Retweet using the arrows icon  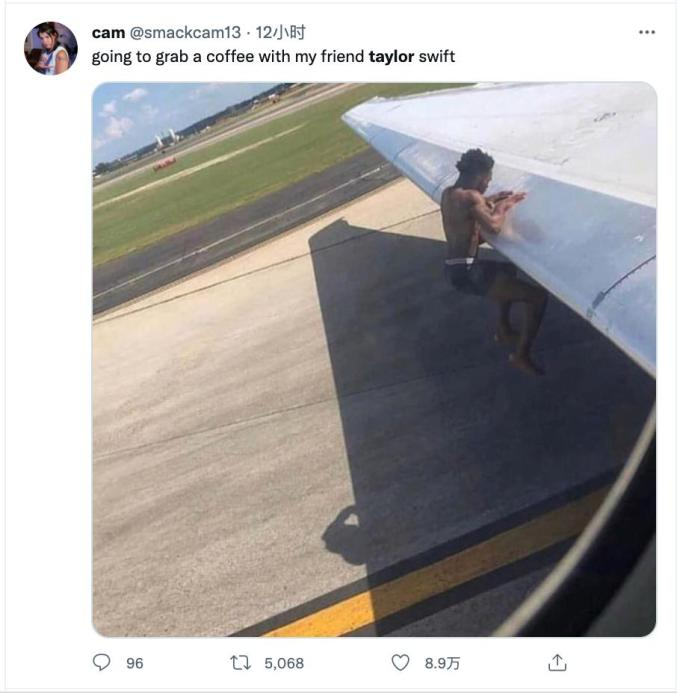(239, 662)
